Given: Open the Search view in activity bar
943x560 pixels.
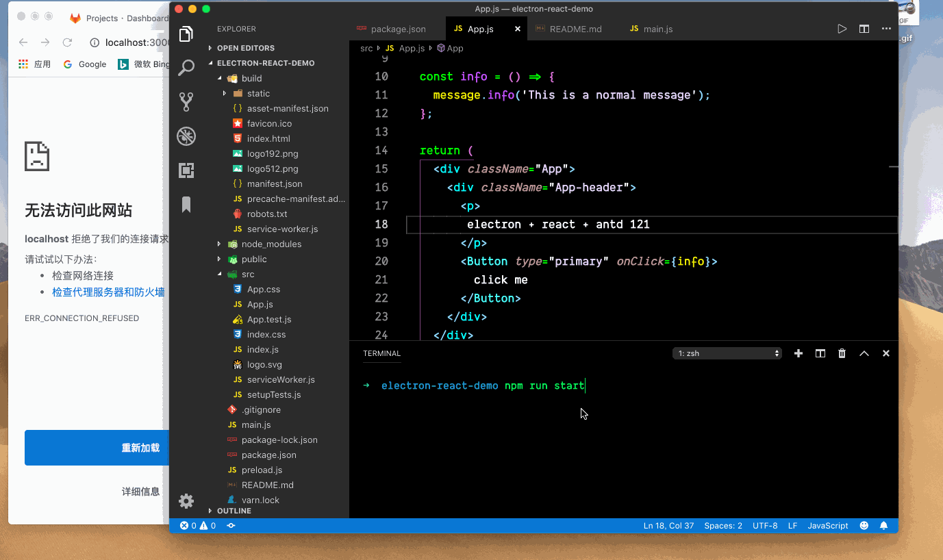Looking at the screenshot, I should (186, 68).
